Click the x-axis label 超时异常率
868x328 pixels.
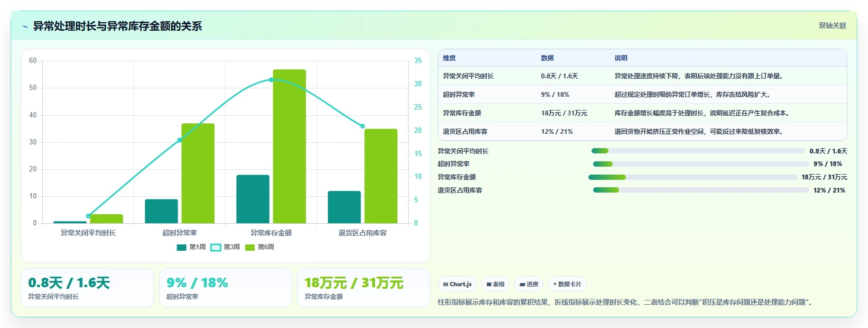coord(180,233)
